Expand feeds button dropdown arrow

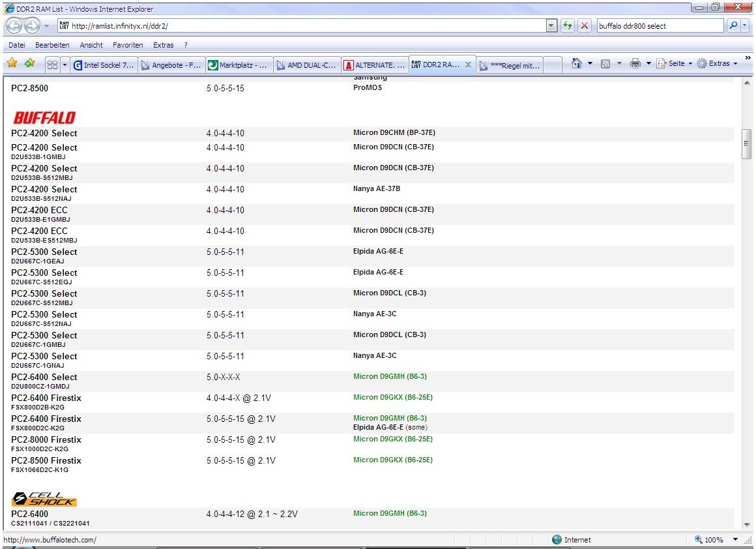coord(619,64)
